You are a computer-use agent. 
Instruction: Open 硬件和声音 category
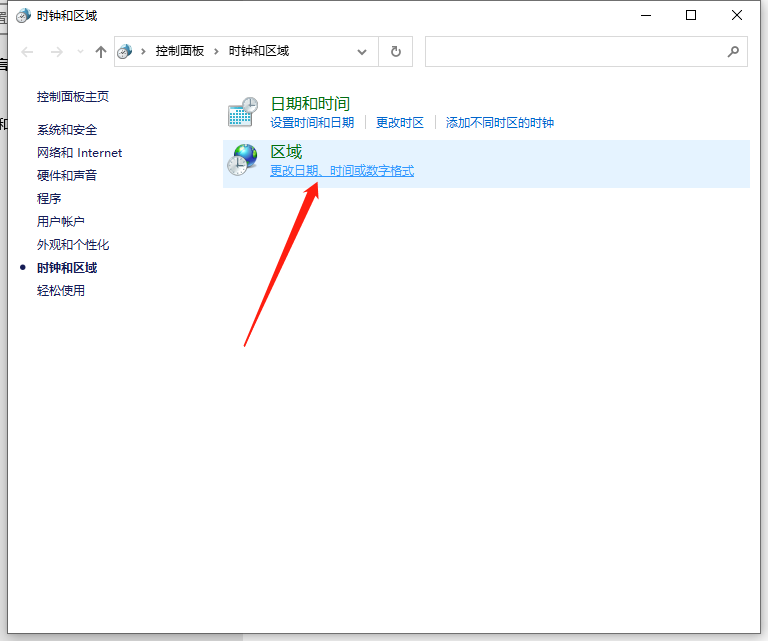67,175
